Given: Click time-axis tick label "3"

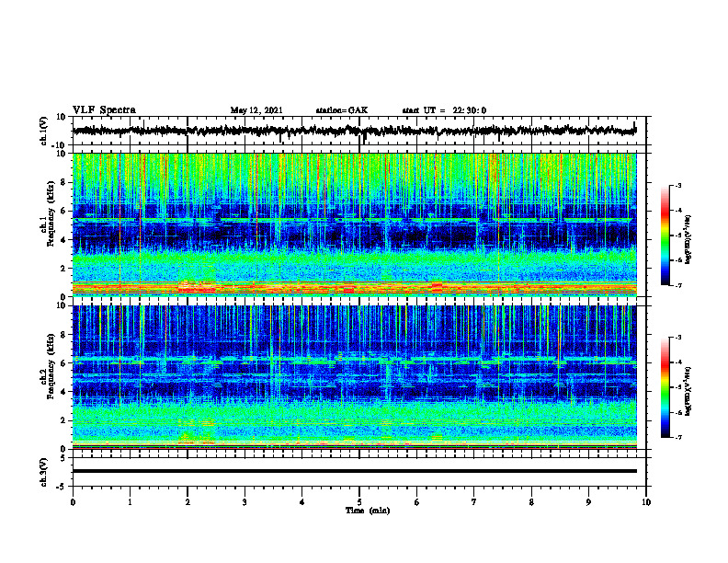Looking at the screenshot, I should tap(245, 502).
